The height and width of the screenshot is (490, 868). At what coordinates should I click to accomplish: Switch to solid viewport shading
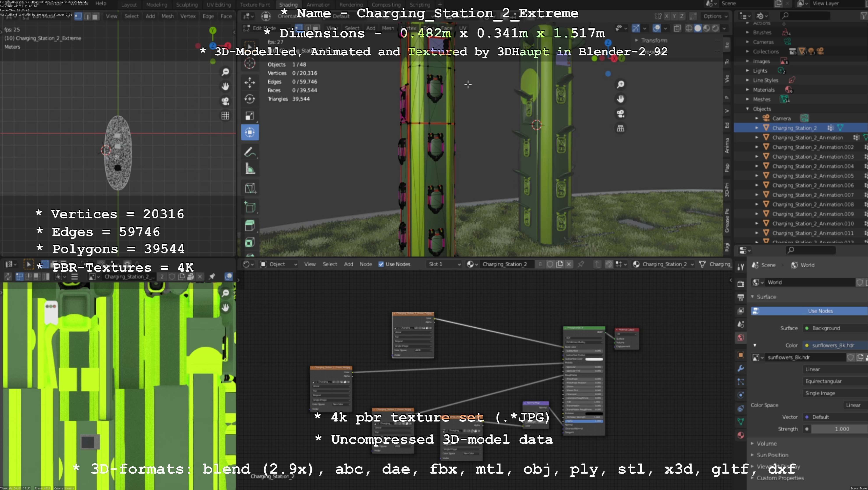697,28
